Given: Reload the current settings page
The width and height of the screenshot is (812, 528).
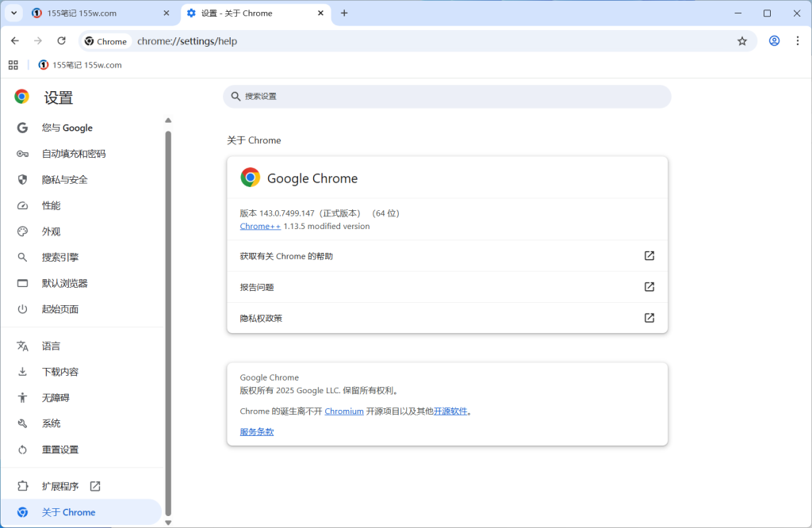Looking at the screenshot, I should click(x=61, y=41).
